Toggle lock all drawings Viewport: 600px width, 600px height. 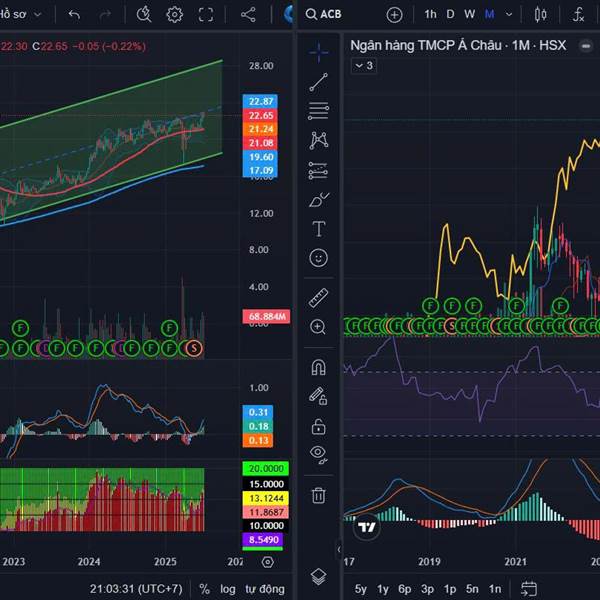pos(318,426)
